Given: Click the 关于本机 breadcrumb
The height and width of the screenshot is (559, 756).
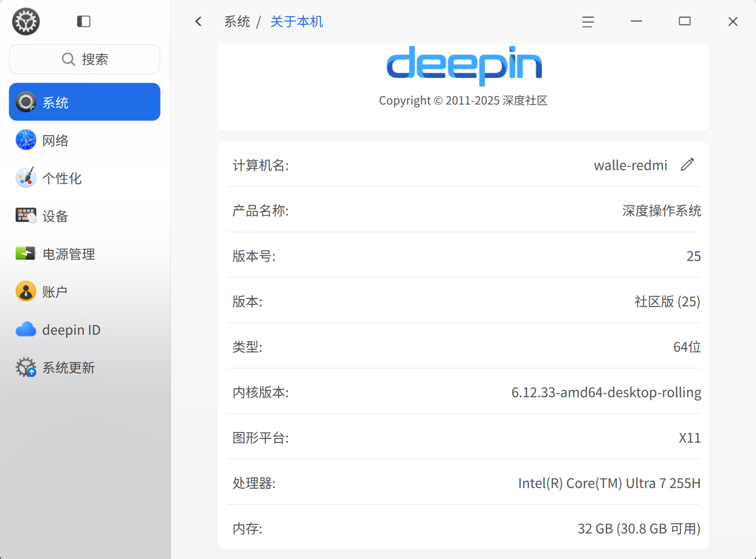Looking at the screenshot, I should click(296, 22).
